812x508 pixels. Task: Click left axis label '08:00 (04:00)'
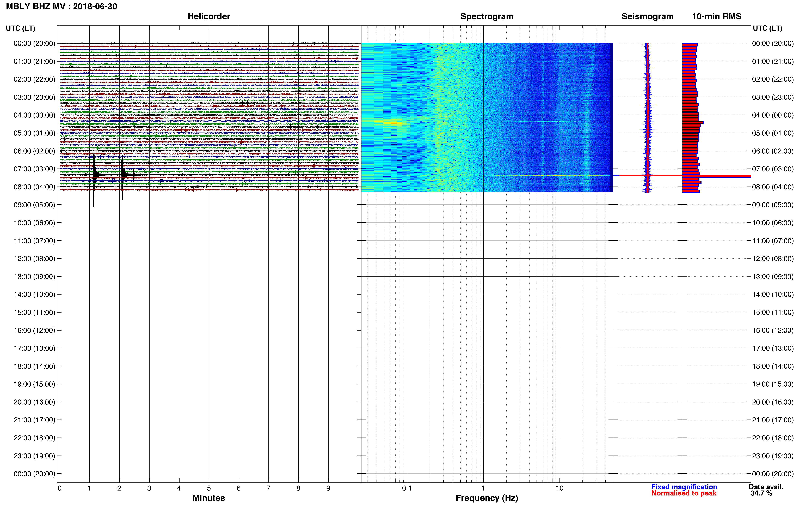[x=34, y=187]
